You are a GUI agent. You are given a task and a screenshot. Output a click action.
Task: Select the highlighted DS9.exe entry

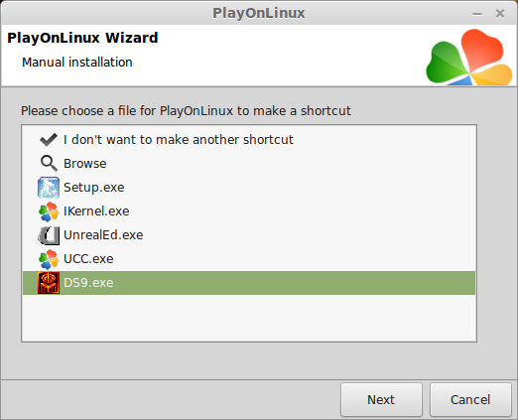(249, 283)
